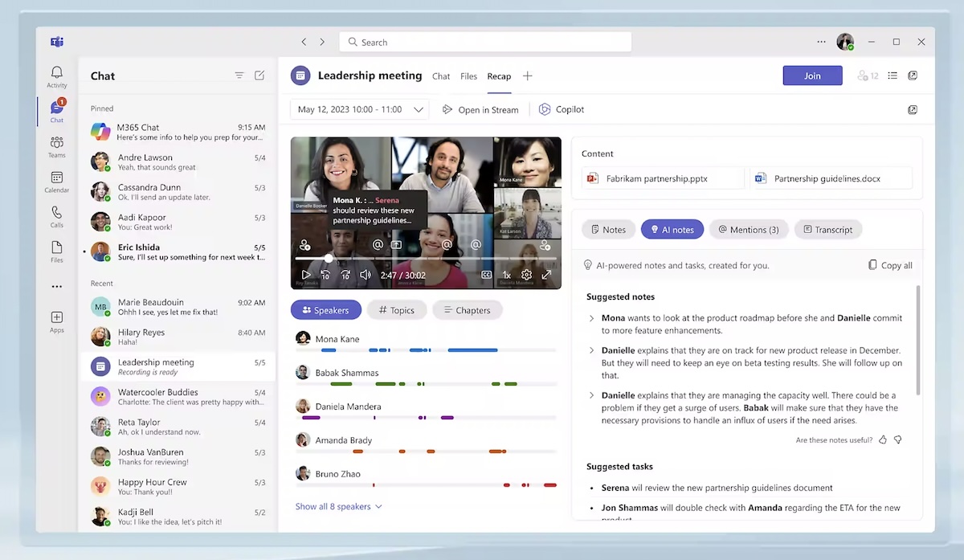This screenshot has height=560, width=964.
Task: Click the Apps icon in the sidebar
Action: 56,320
